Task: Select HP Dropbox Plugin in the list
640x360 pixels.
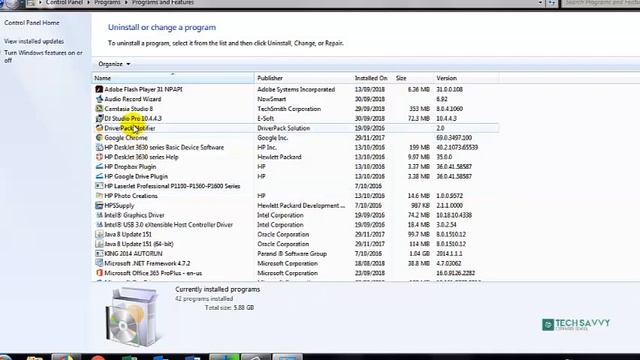Action: pyautogui.click(x=130, y=167)
